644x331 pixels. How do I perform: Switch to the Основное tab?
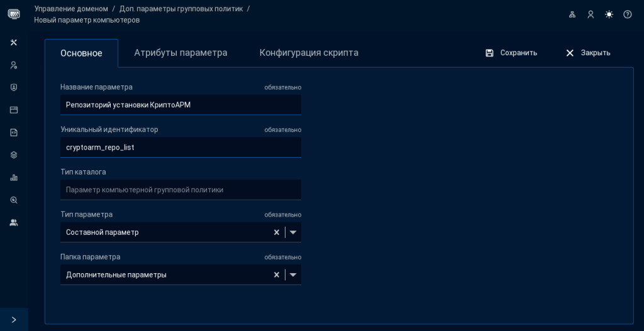coord(81,53)
